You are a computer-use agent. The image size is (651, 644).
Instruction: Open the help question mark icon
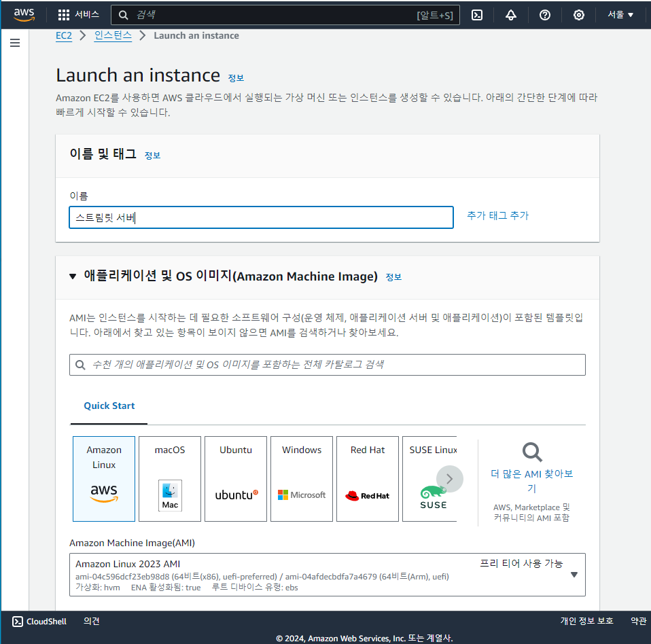(x=545, y=15)
